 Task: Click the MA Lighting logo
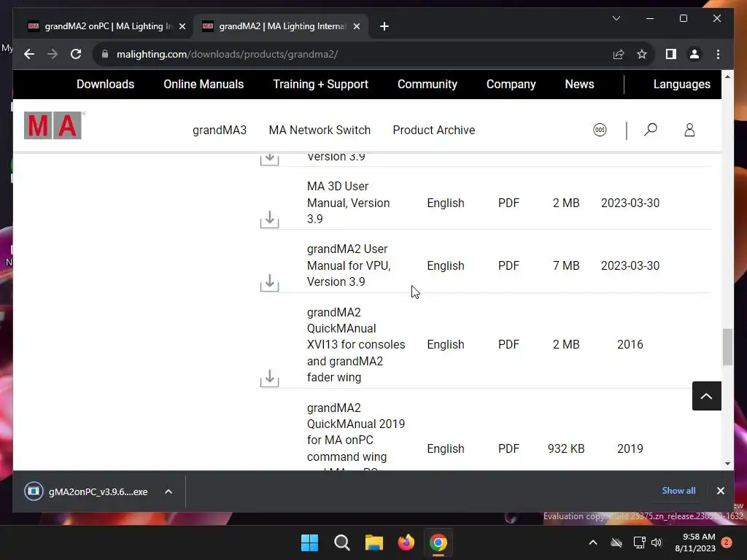53,125
